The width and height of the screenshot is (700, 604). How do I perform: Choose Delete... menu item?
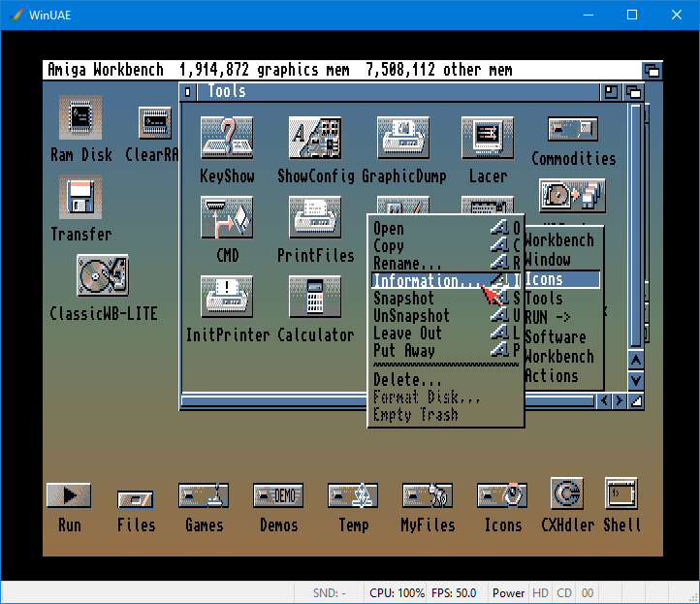(x=408, y=380)
